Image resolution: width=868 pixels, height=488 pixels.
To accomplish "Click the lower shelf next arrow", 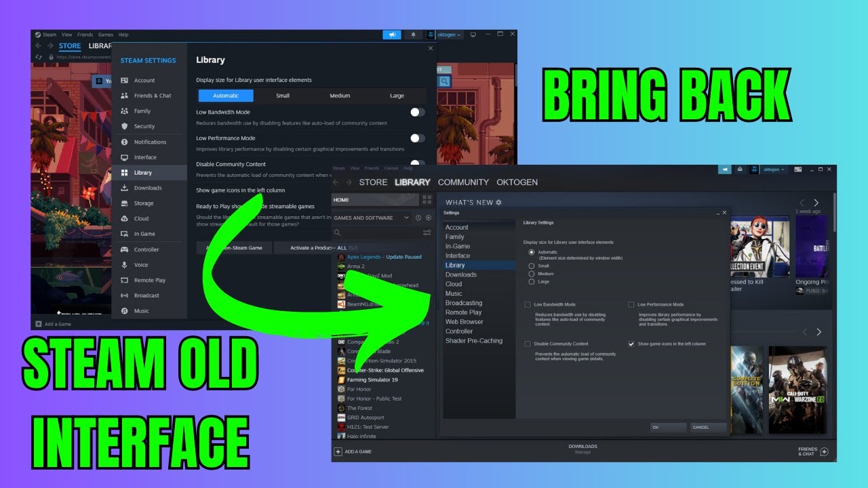I will [x=818, y=332].
